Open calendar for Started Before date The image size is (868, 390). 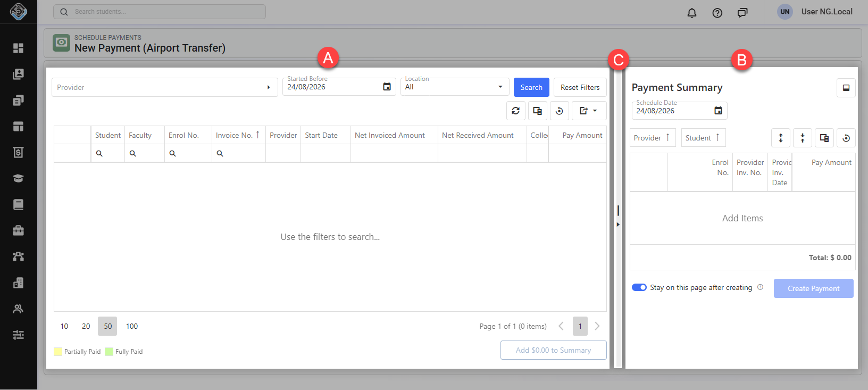pyautogui.click(x=387, y=87)
